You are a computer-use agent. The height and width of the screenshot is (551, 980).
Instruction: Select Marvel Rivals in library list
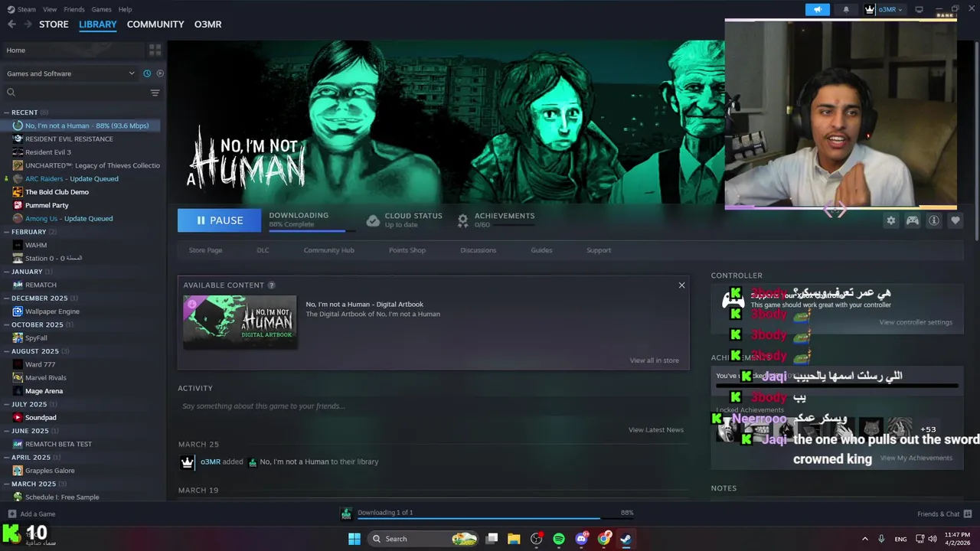46,378
